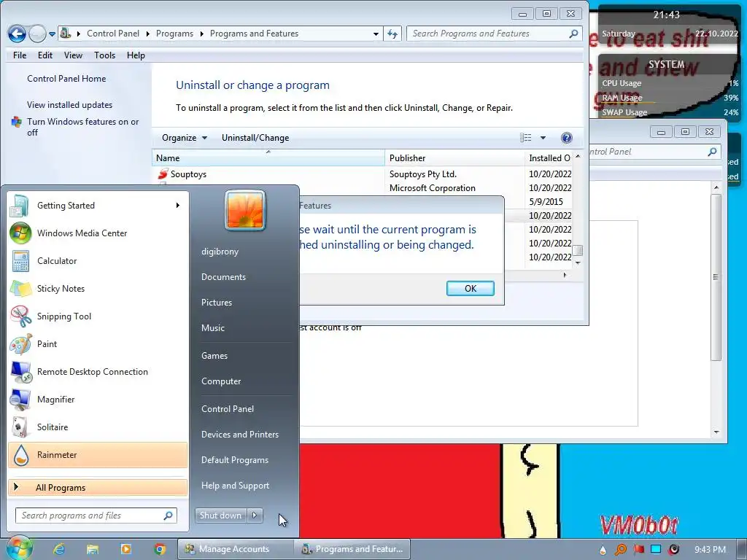Open the View menu
747x560 pixels.
pos(74,55)
